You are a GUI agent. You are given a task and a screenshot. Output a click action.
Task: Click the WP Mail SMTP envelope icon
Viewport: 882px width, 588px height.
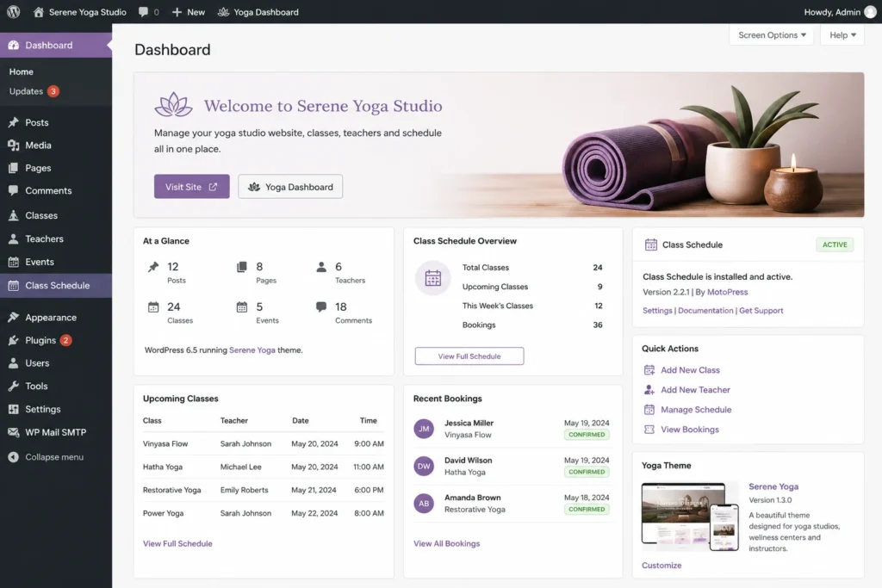click(14, 431)
